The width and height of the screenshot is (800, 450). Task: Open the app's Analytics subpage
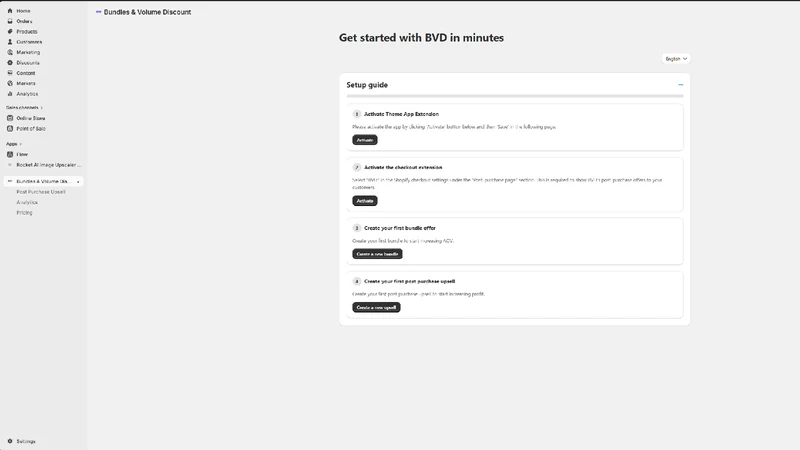click(27, 202)
